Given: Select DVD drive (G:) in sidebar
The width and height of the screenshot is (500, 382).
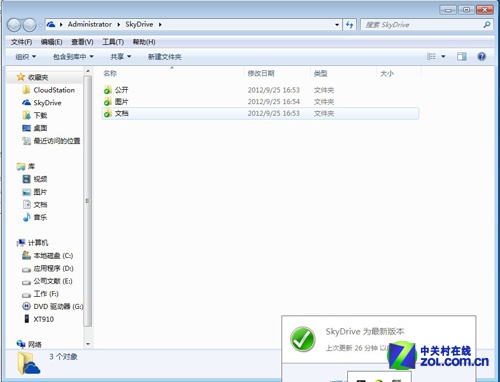Looking at the screenshot, I should pos(53,306).
